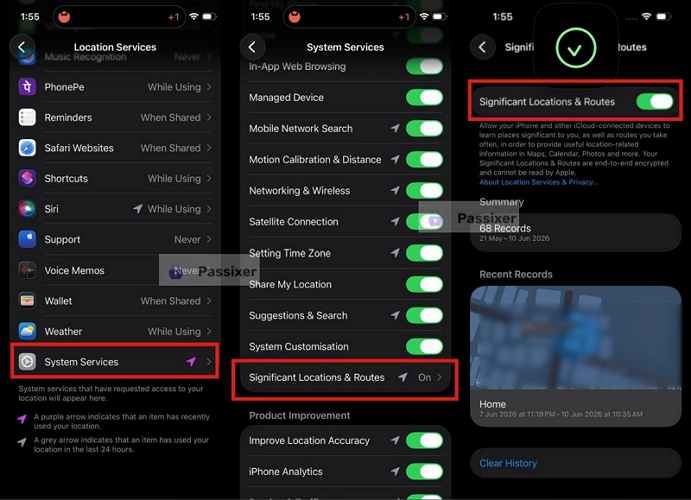The width and height of the screenshot is (691, 500).
Task: Open PhonePe While Using chevron
Action: pyautogui.click(x=209, y=87)
